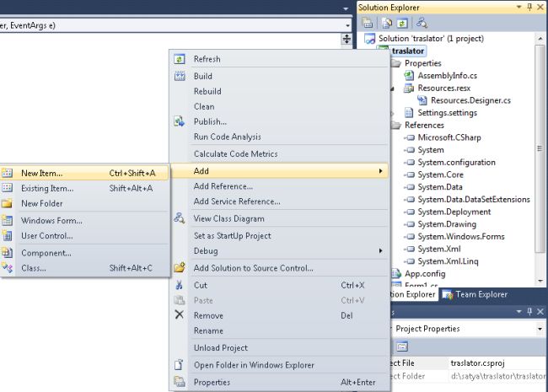The height and width of the screenshot is (392, 548).
Task: Select AssemblyInfo.cs in Solution Explorer
Action: click(x=448, y=76)
